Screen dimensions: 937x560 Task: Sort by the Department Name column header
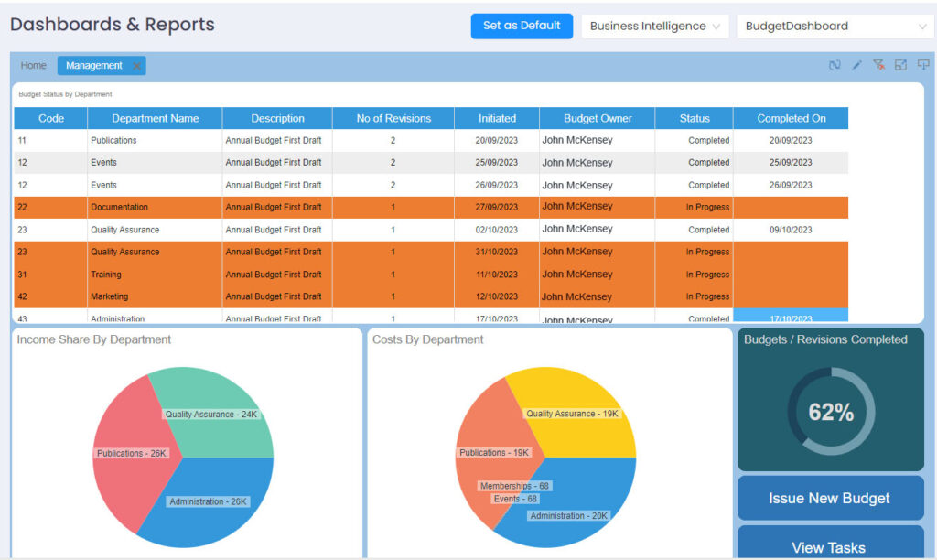153,118
